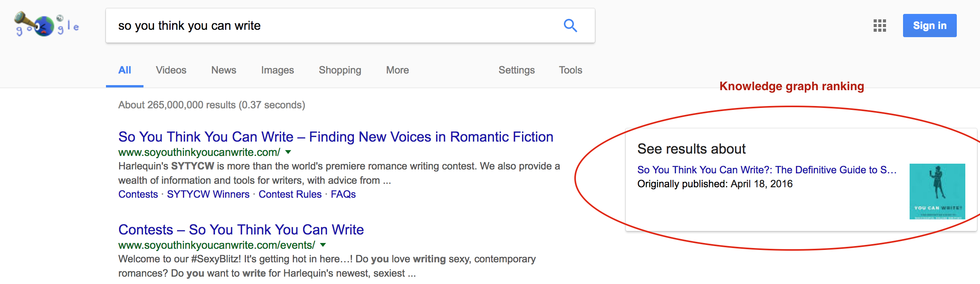
Task: Open the FAQs sitelink
Action: (343, 194)
